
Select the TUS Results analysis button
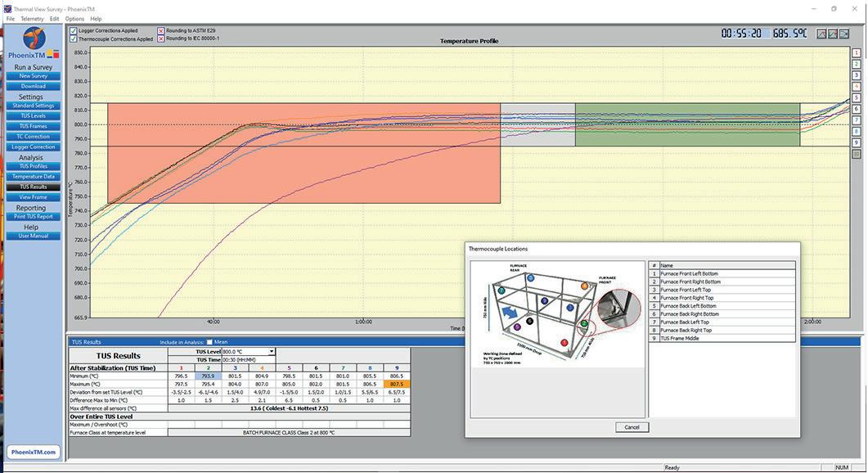[34, 187]
